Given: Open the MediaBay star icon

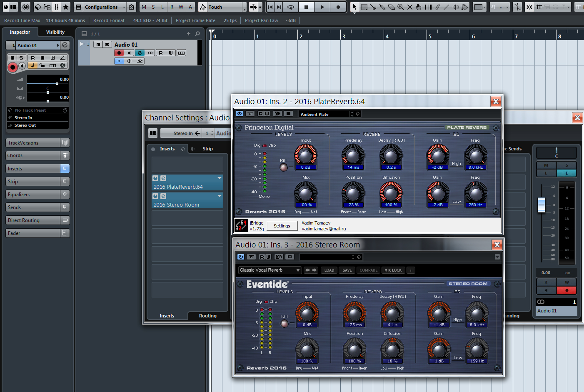Looking at the screenshot, I should point(66,7).
